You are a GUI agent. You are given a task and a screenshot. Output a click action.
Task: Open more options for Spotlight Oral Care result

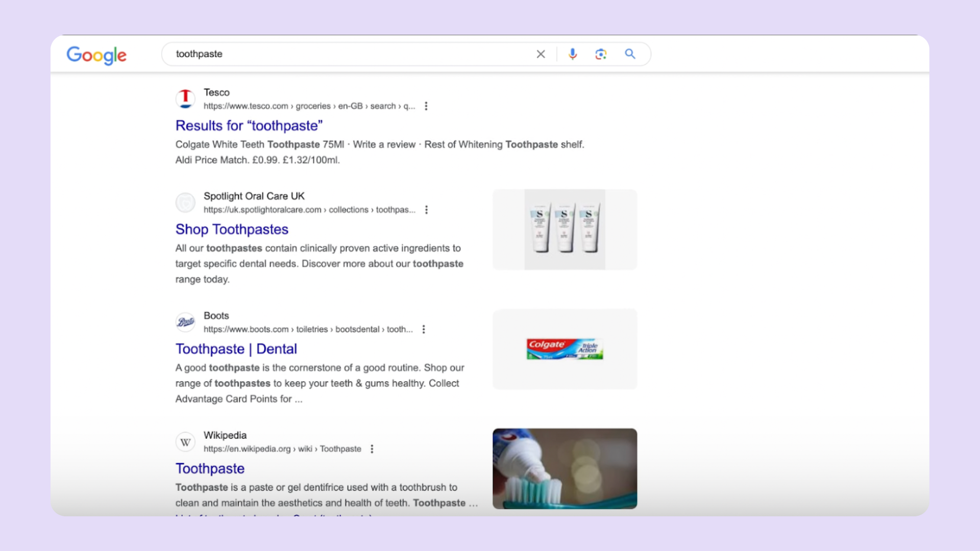[426, 210]
